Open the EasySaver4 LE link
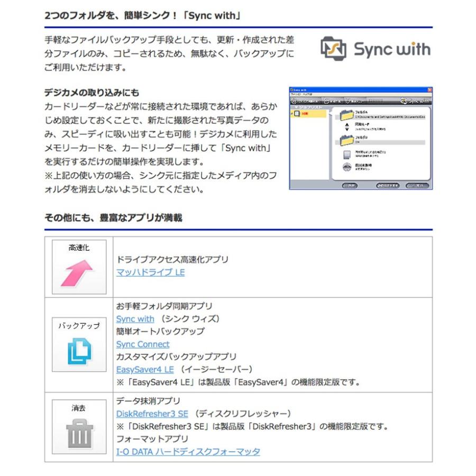 (144, 369)
